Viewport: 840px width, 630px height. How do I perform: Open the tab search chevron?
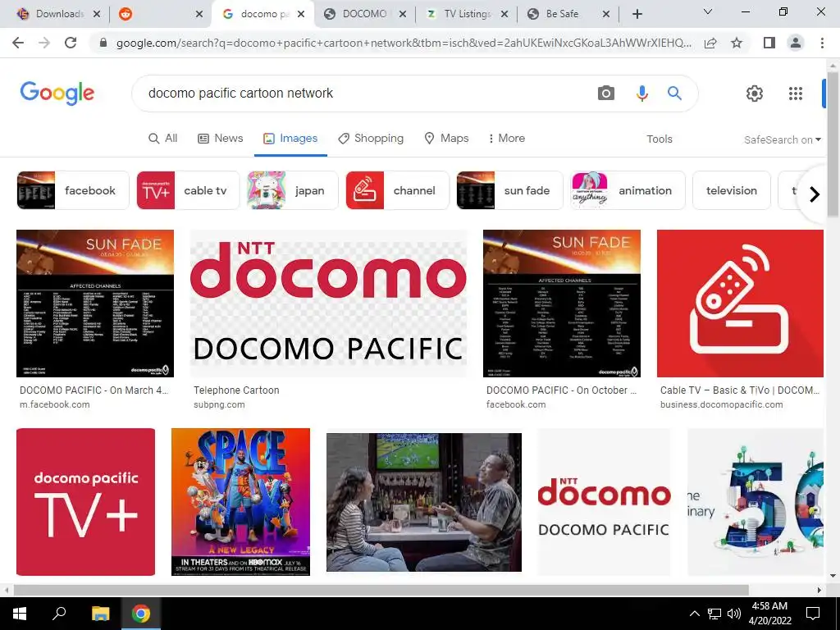click(x=708, y=11)
